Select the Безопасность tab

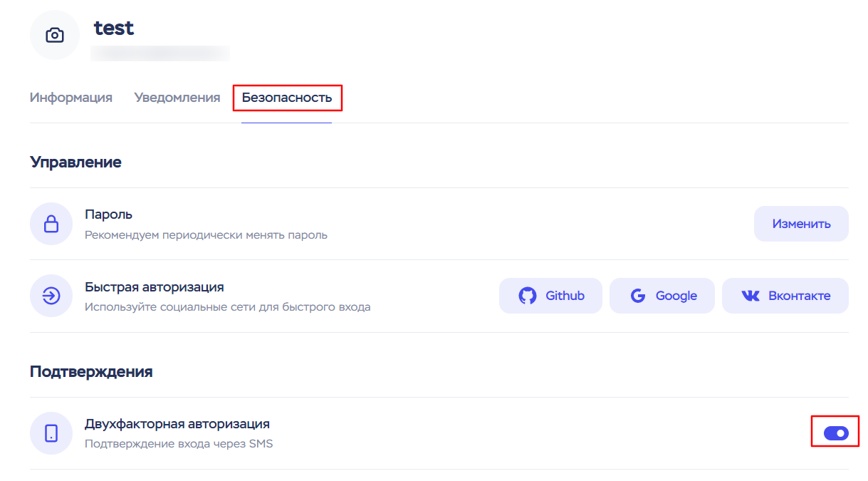coord(287,98)
